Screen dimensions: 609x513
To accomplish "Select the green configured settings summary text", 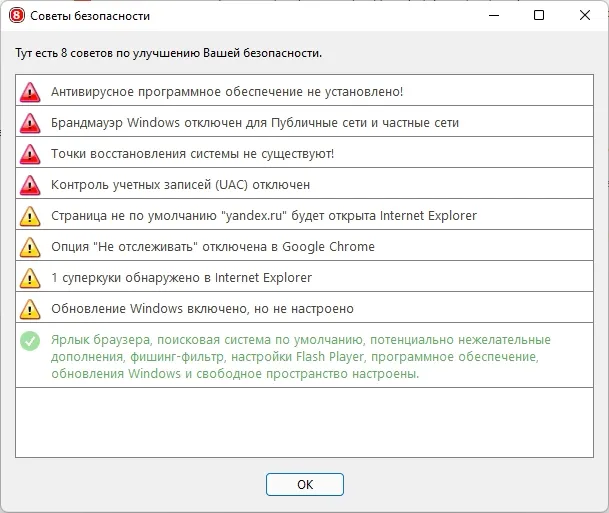I will tap(301, 356).
